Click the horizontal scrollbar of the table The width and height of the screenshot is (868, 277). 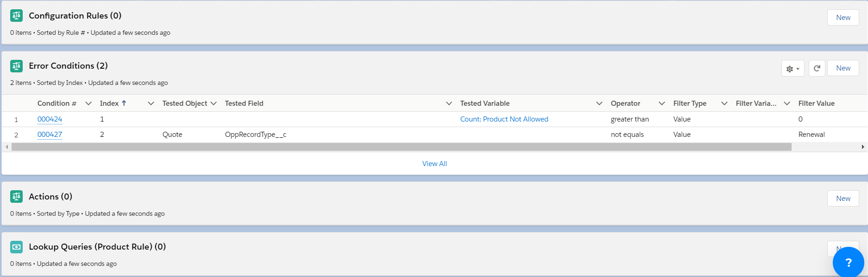(x=401, y=147)
